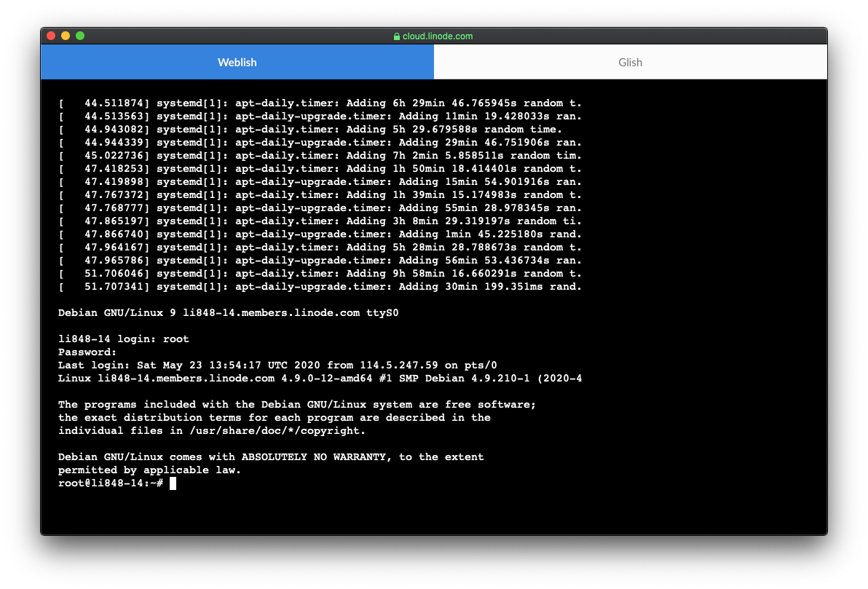The height and width of the screenshot is (589, 868).
Task: Close the window with the red button
Action: click(x=51, y=36)
